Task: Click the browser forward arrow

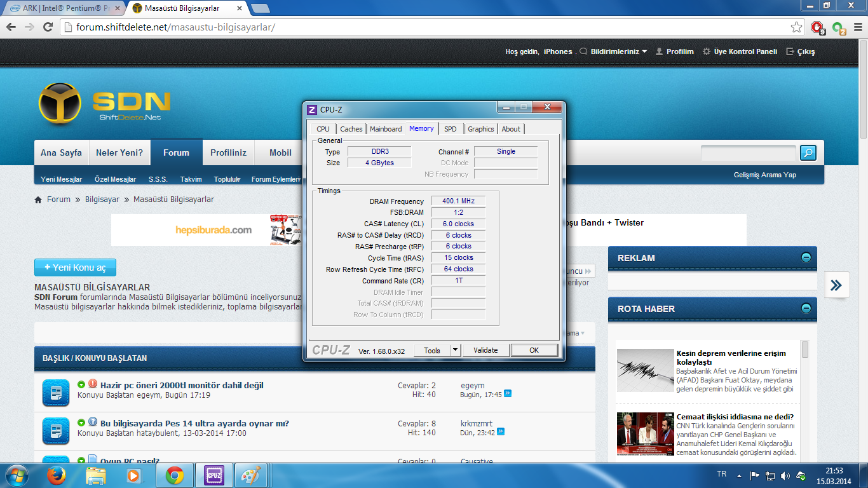Action: point(29,27)
